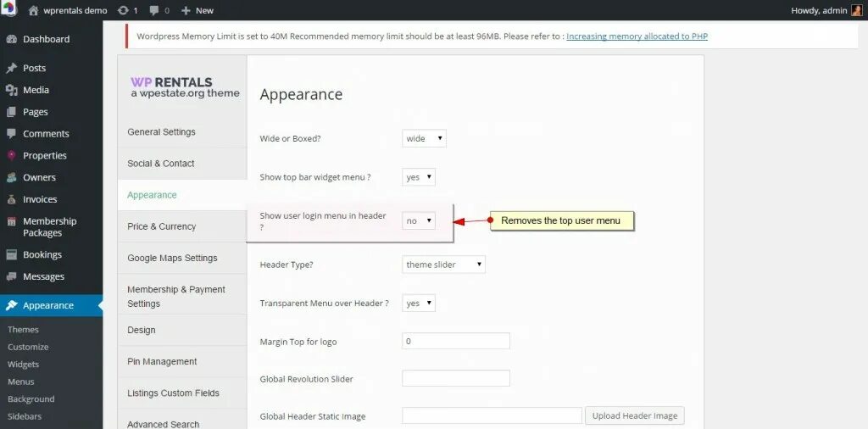Click the Dashboard gauge icon
The height and width of the screenshot is (429, 868).
tap(11, 39)
